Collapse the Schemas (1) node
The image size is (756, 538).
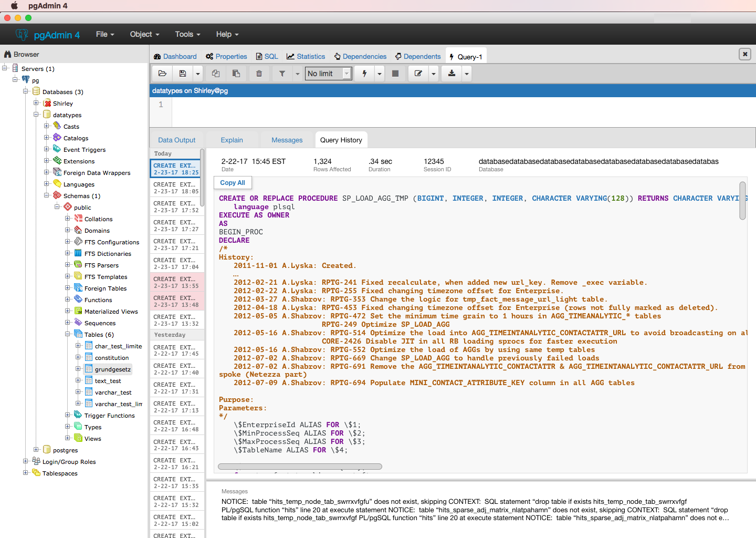(x=47, y=195)
